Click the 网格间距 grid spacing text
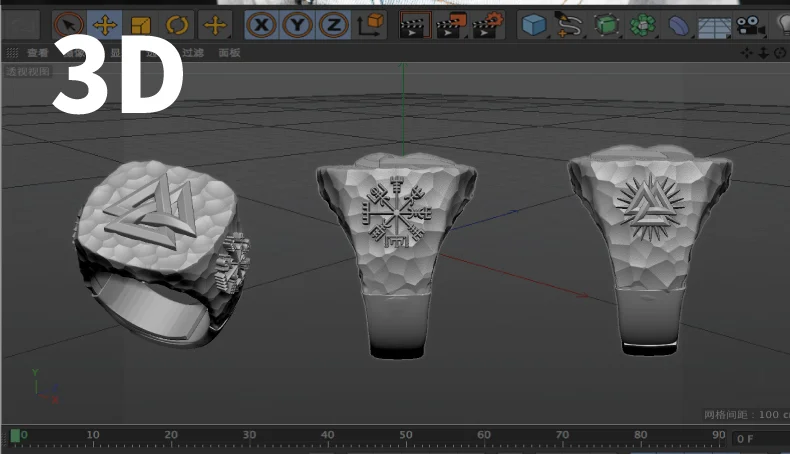 click(x=746, y=415)
